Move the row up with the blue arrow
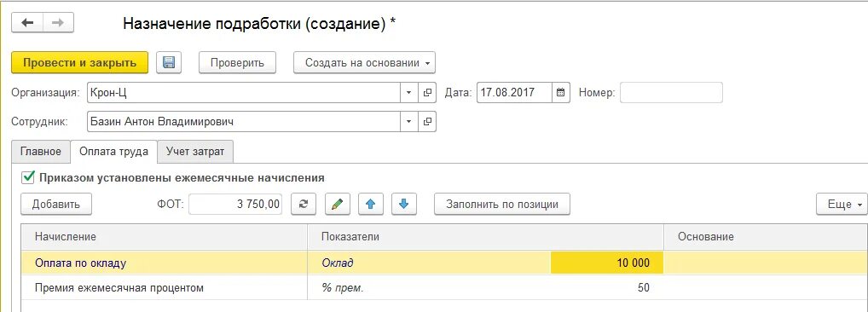868x312 pixels. pyautogui.click(x=371, y=204)
